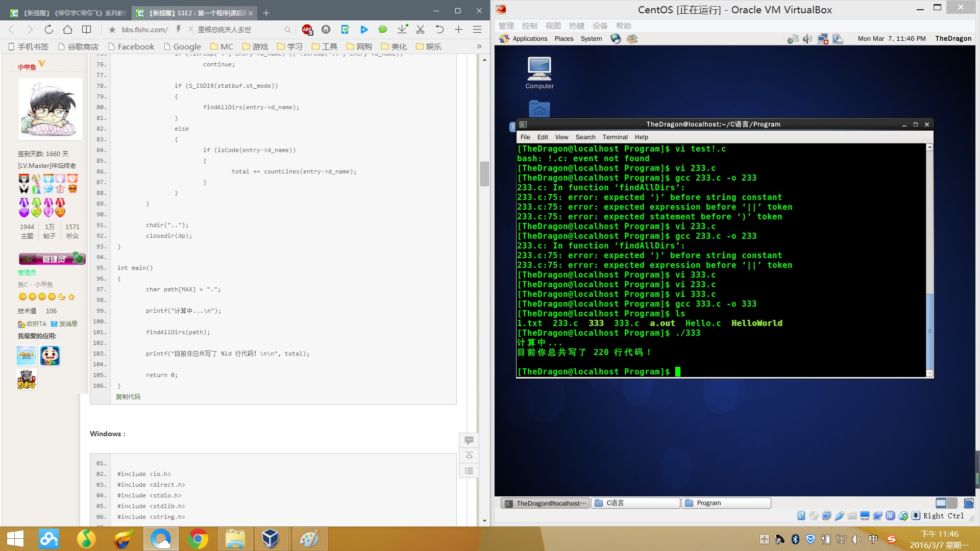Open the 工具 bookmarks folder
Viewport: 980px width, 551px height.
tap(325, 46)
